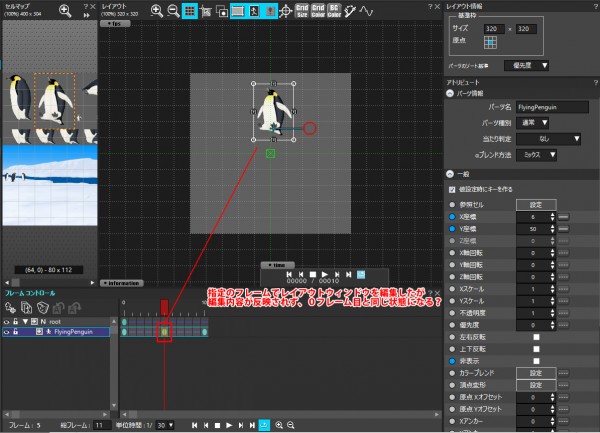This screenshot has height=433, width=600.
Task: Toggle lock icon for FlyingPenguin part
Action: (x=15, y=332)
